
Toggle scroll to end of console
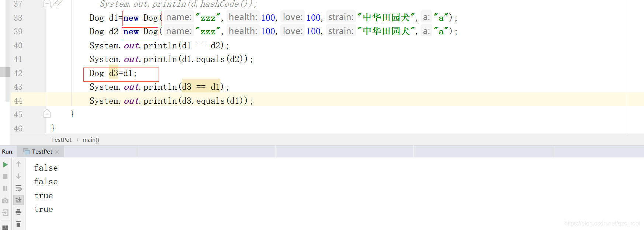pos(18,200)
